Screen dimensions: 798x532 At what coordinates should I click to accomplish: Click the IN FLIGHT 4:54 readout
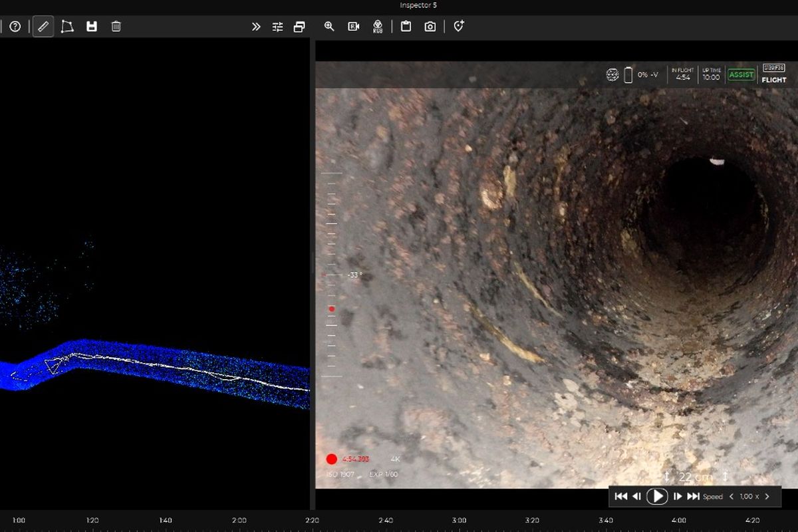coord(682,74)
